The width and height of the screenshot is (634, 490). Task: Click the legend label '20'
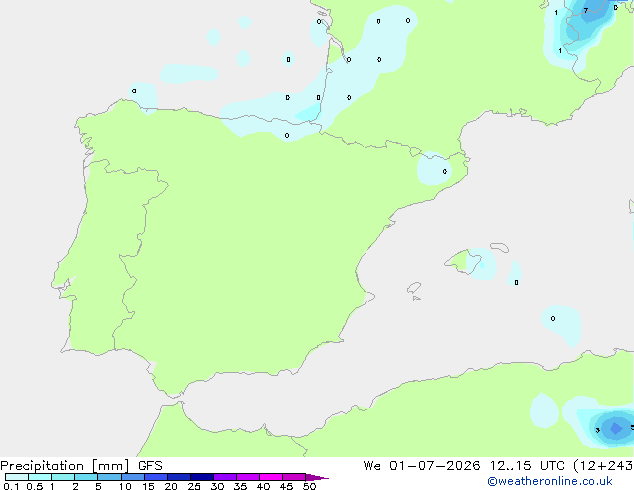pyautogui.click(x=171, y=486)
